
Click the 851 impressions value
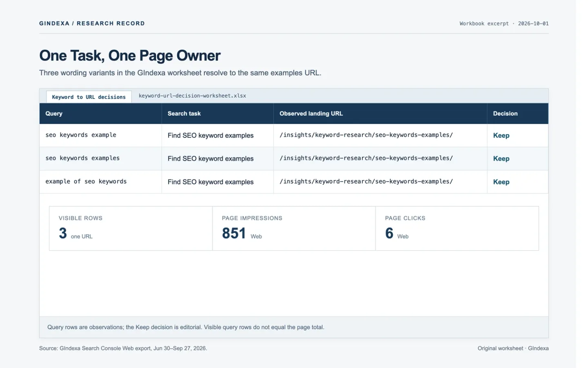pos(234,233)
